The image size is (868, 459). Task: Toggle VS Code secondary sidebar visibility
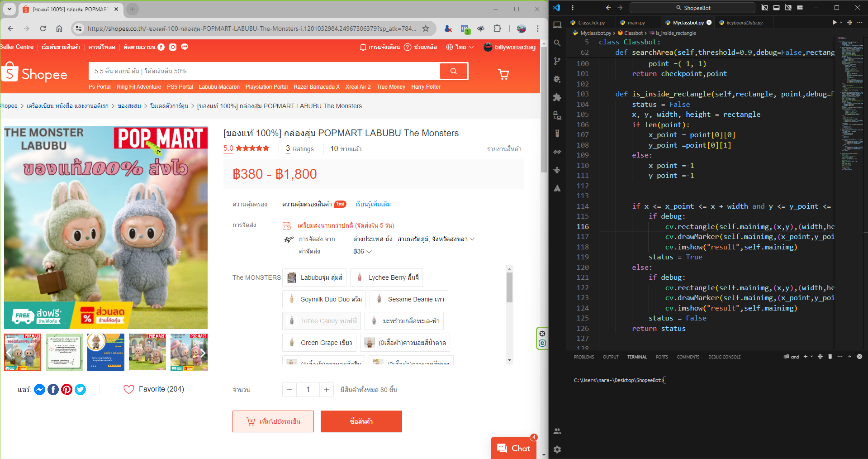[788, 8]
